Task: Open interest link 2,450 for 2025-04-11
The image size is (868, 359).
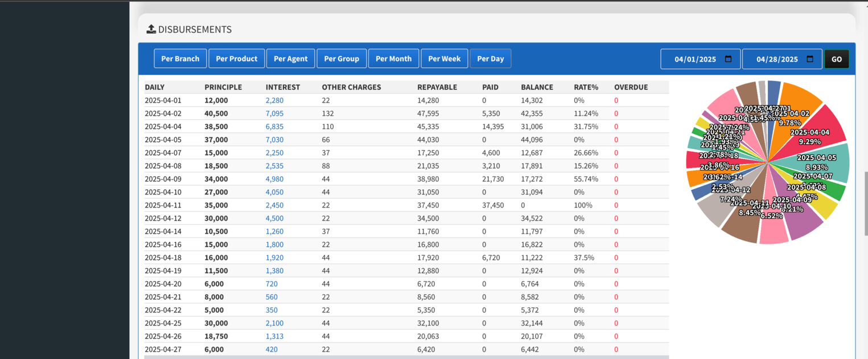Action: 274,205
